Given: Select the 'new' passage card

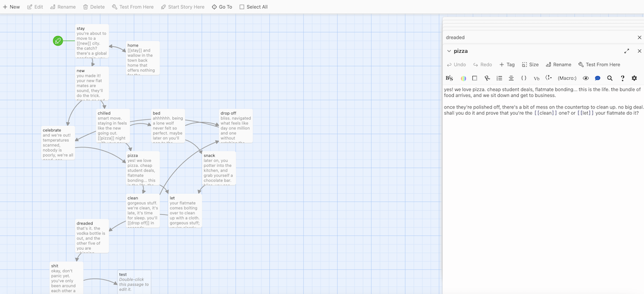Looking at the screenshot, I should point(92,83).
